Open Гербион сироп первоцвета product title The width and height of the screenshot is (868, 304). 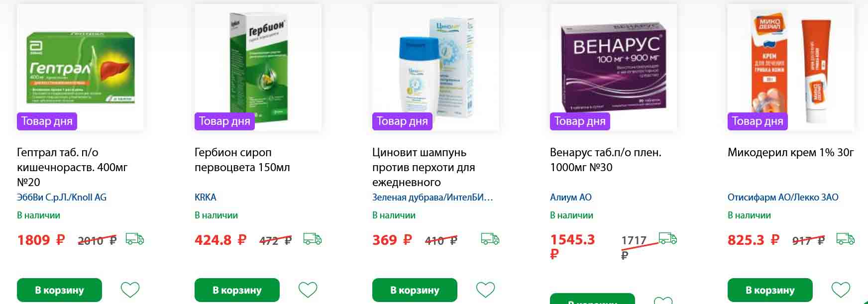point(242,160)
